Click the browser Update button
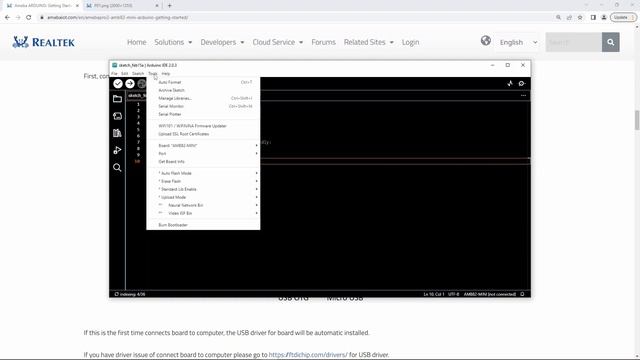640x360 pixels. pos(623,18)
